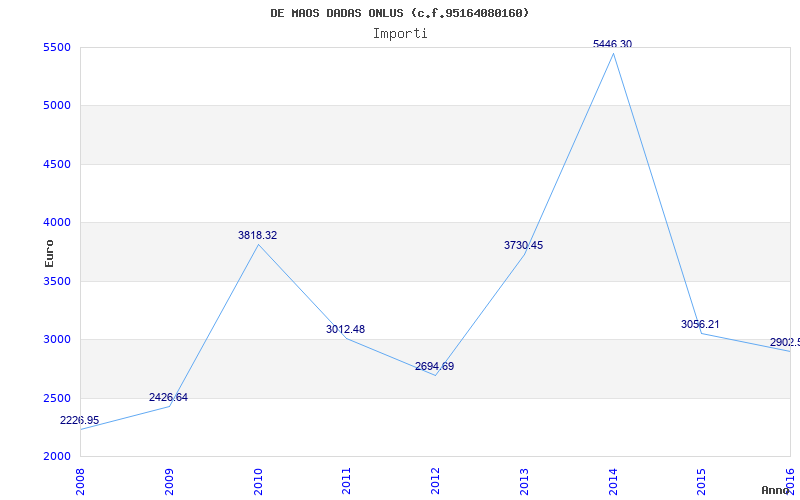Screen dimensions: 800x500
Task: Click the 2013 x-axis year label
Action: 524,482
